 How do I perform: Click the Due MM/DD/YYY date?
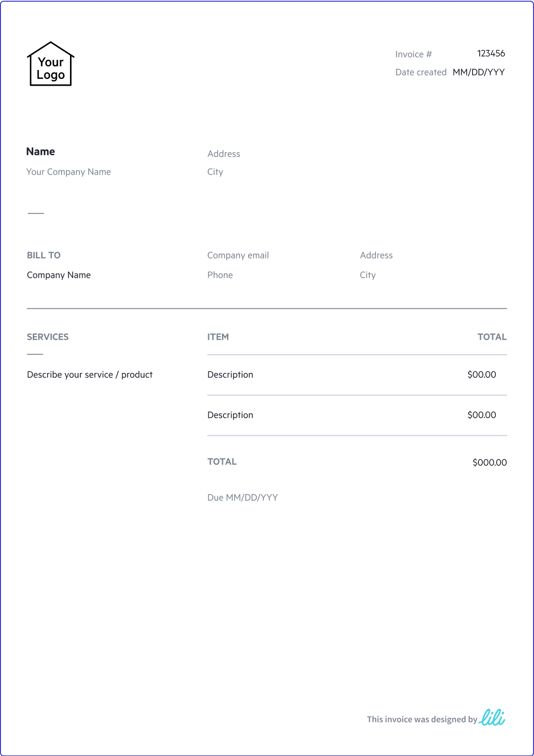click(x=242, y=498)
